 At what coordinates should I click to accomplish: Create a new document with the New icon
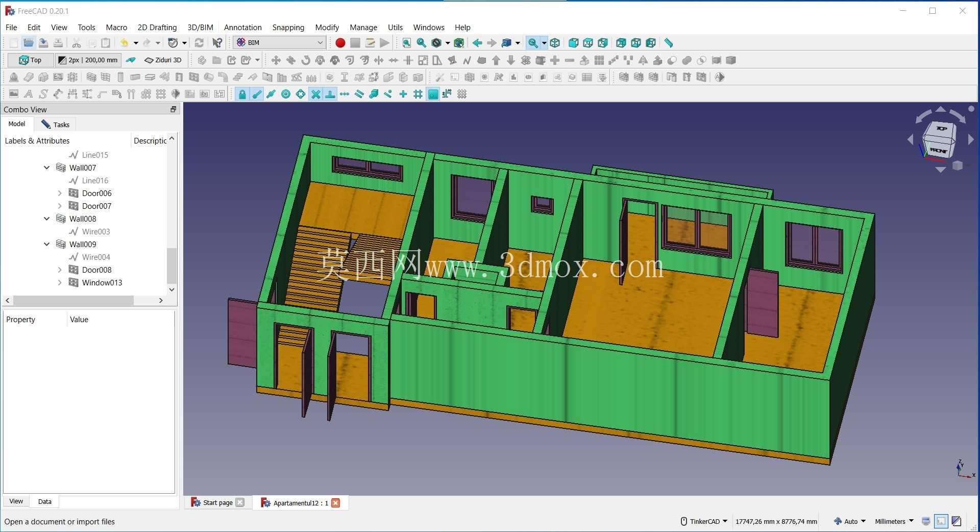click(x=14, y=43)
